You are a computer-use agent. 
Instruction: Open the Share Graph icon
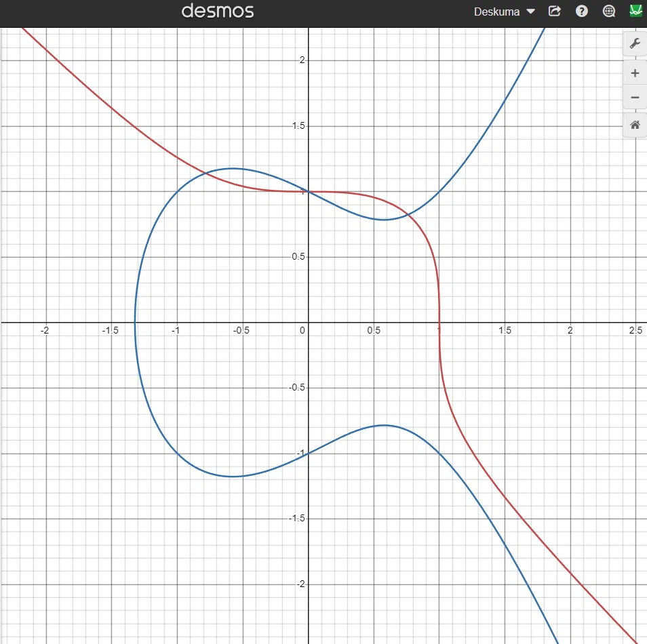coord(554,11)
